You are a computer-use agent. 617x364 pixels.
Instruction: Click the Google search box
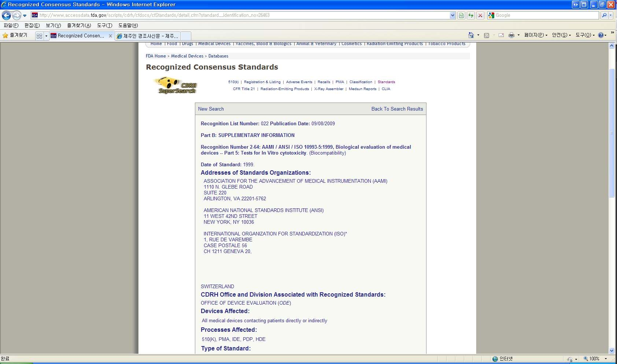click(x=546, y=15)
